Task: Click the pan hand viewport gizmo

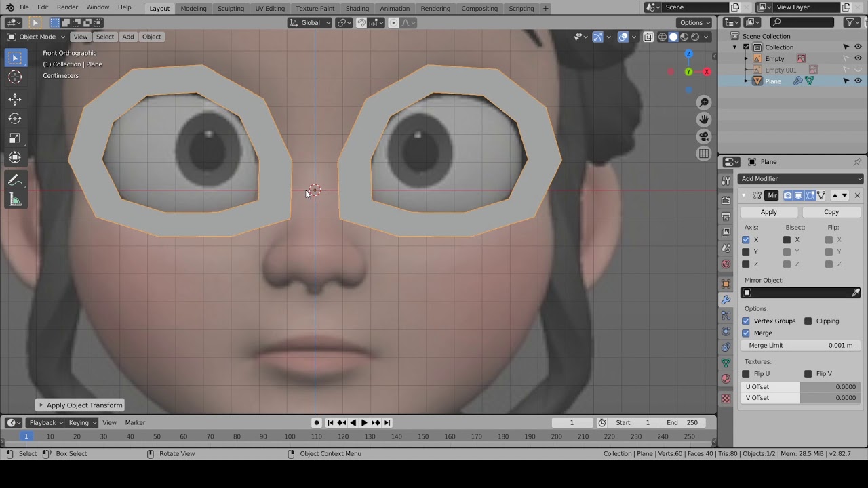Action: point(704,119)
